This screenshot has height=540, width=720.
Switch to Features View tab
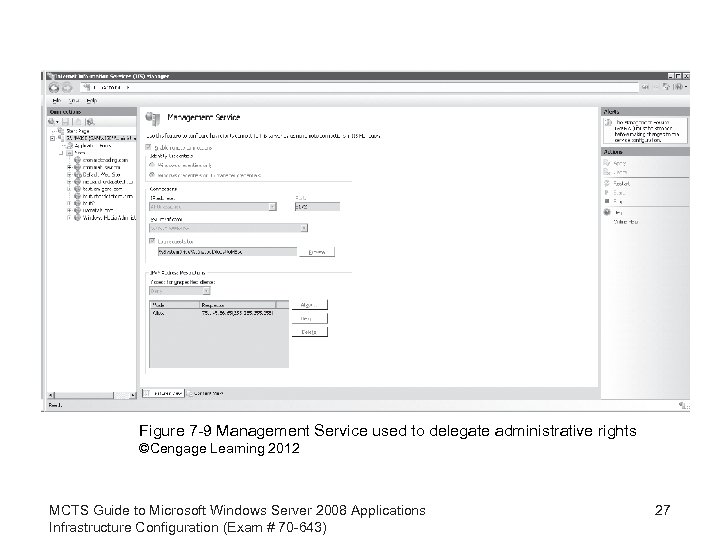click(163, 393)
